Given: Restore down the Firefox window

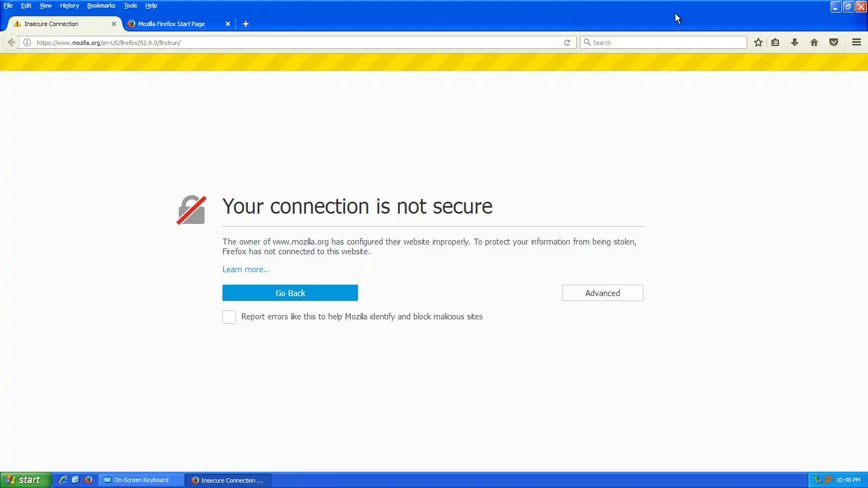Looking at the screenshot, I should tap(848, 7).
